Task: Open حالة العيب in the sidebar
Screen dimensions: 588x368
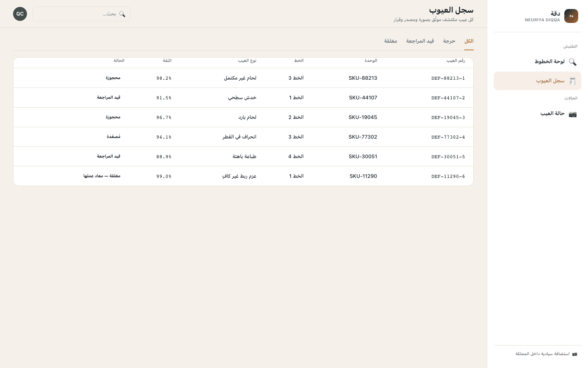Action: coord(537,114)
